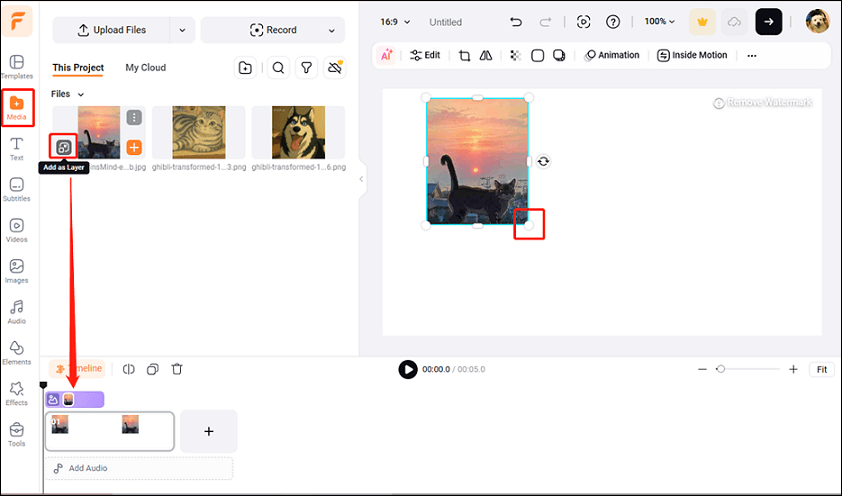Open the more options ellipsis in toolbar
Viewport: 842px width, 496px height.
(x=752, y=55)
